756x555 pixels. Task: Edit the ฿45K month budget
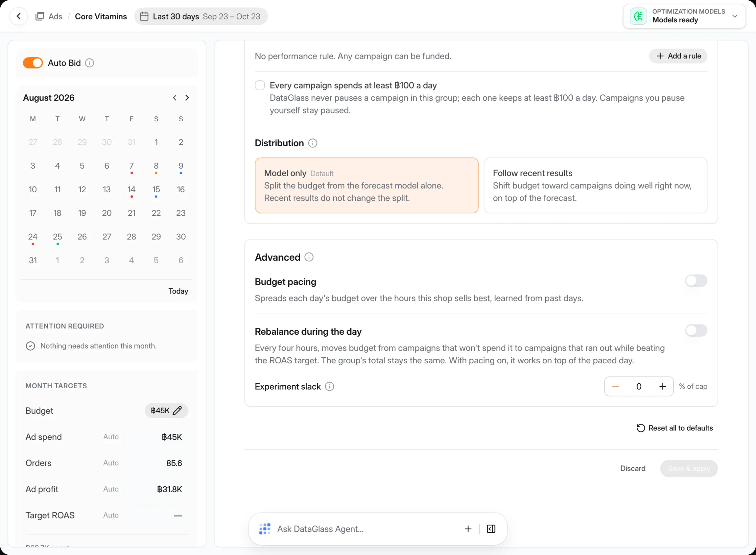click(x=166, y=411)
